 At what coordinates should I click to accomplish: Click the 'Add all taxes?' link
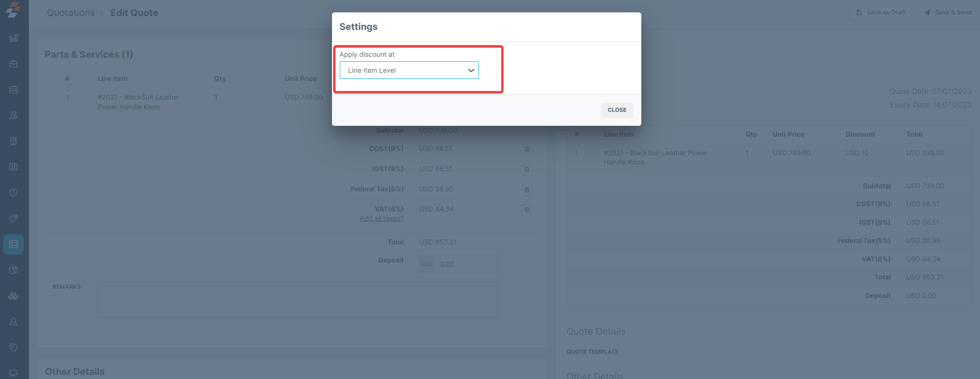tap(381, 219)
